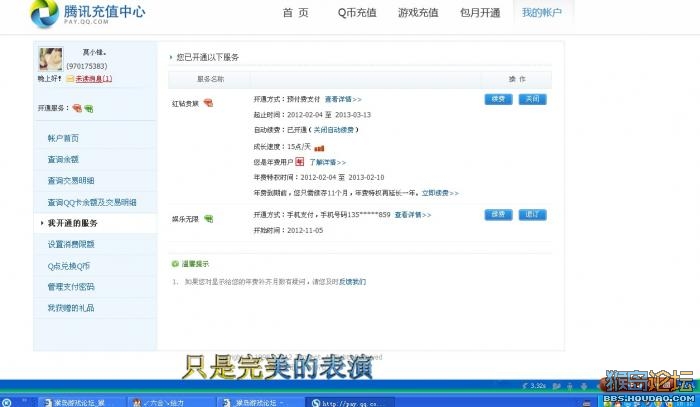This screenshot has height=407, width=700.
Task: Click 续费 button in 红钻贵族 row
Action: click(498, 99)
